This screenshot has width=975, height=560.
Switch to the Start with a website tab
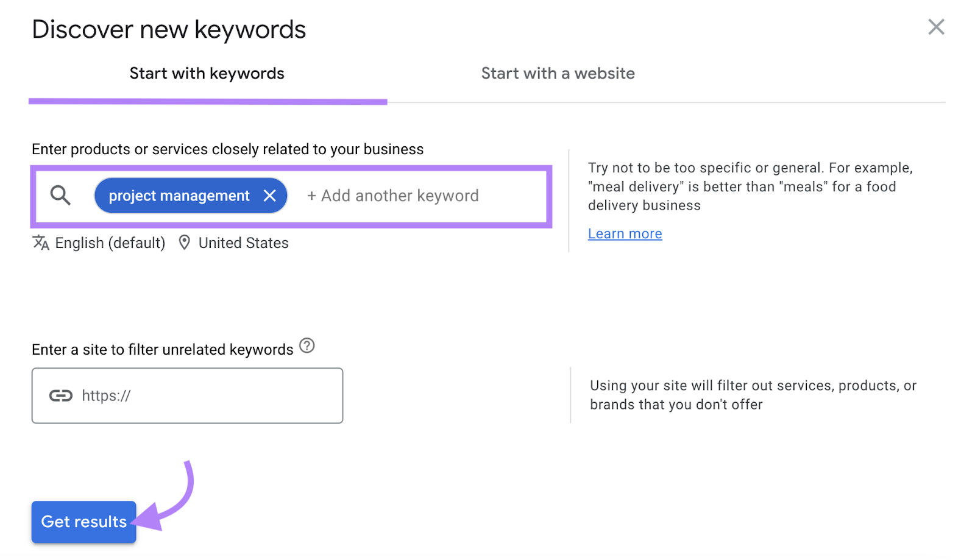pyautogui.click(x=558, y=73)
